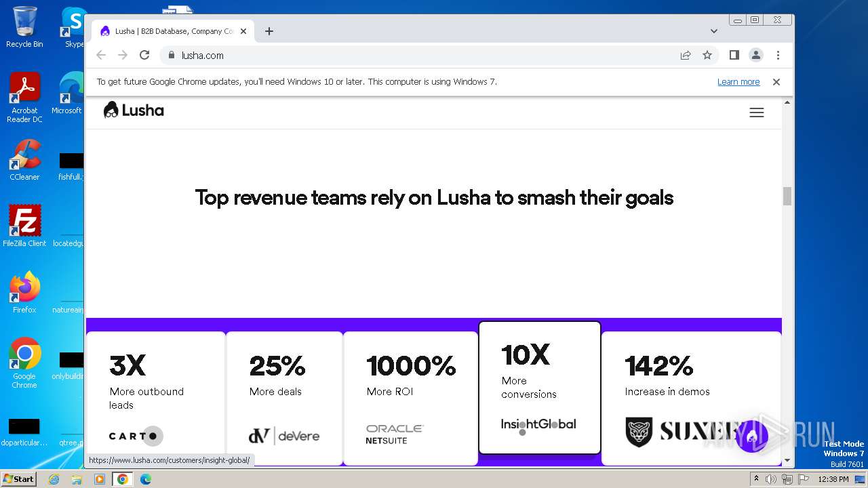Click the Lusha logo in the site header
Viewport: 868px width, 488px height.
pos(134,110)
